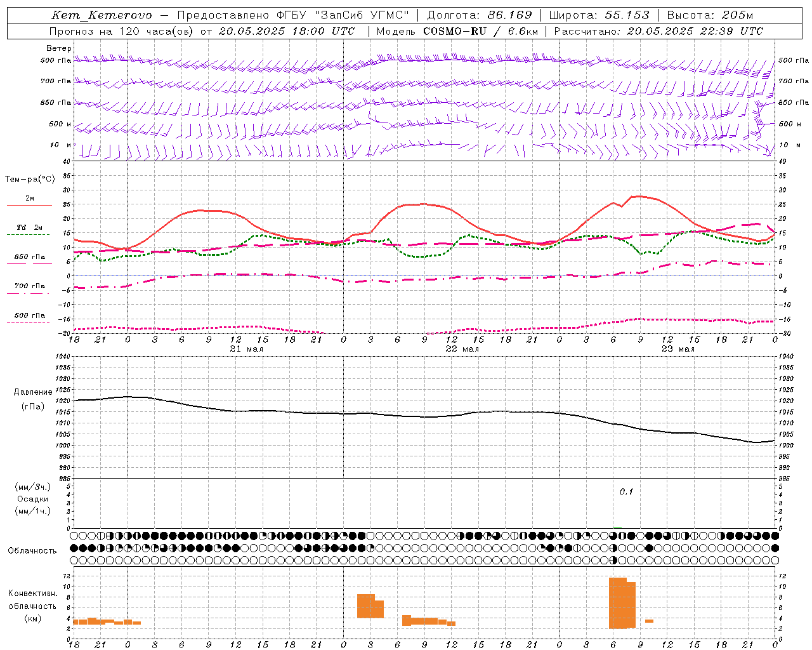Click the Давление panel title
Viewport: 812px width, 650px height.
tap(33, 392)
